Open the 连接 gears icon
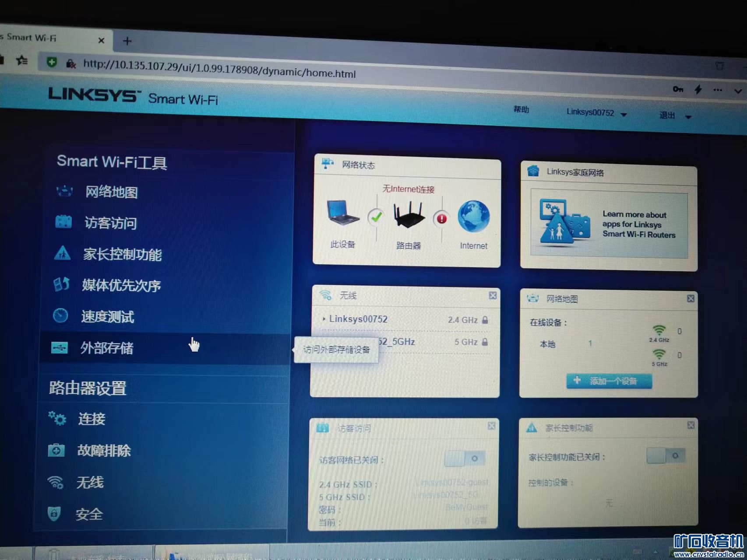Image resolution: width=747 pixels, height=560 pixels. (x=57, y=418)
